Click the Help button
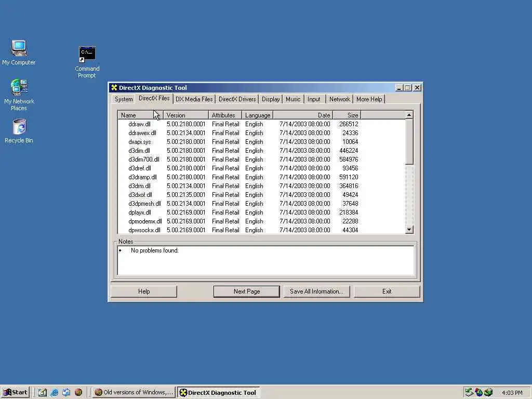The width and height of the screenshot is (532, 399). pyautogui.click(x=144, y=291)
